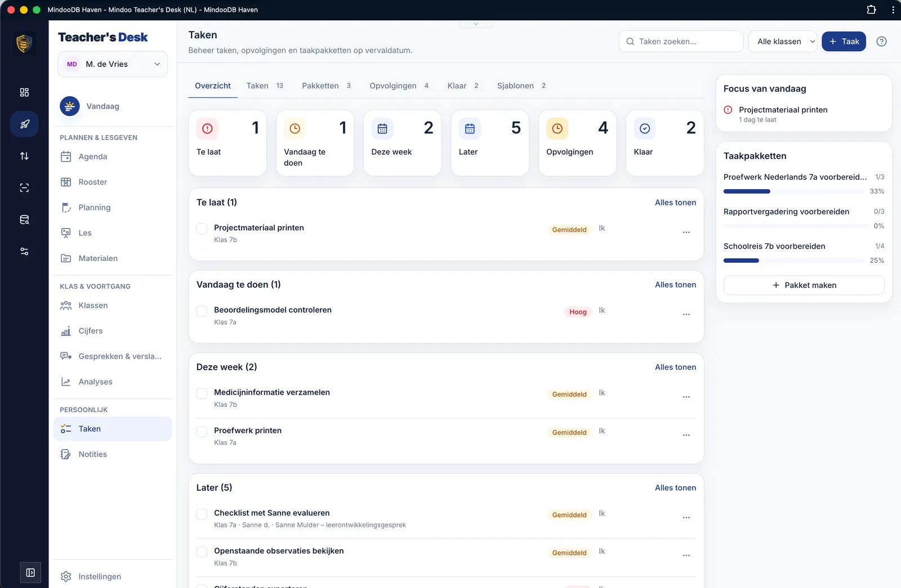This screenshot has height=588, width=901.
Task: Open the dashboard grid icon in left rail
Action: (x=24, y=92)
